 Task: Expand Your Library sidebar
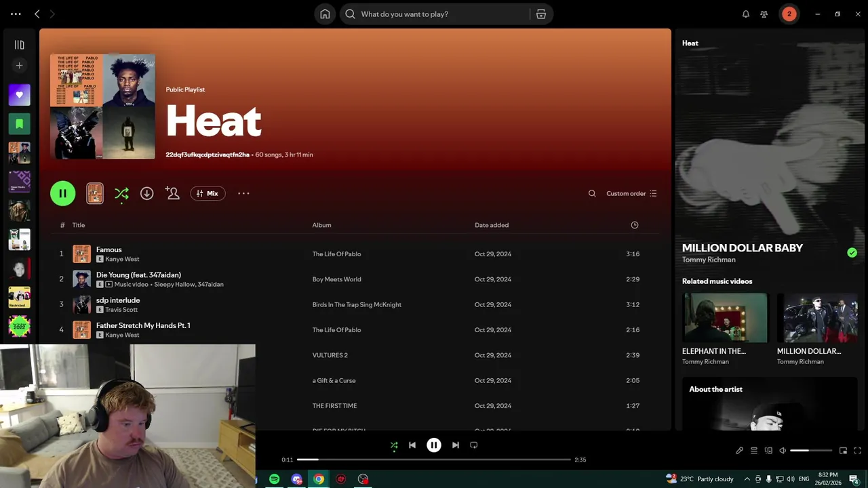(x=19, y=45)
